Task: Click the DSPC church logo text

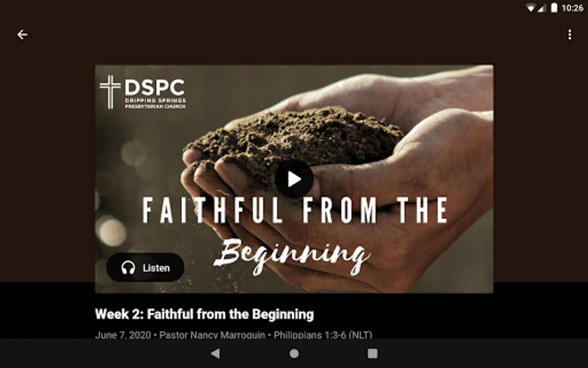Action: (x=155, y=93)
